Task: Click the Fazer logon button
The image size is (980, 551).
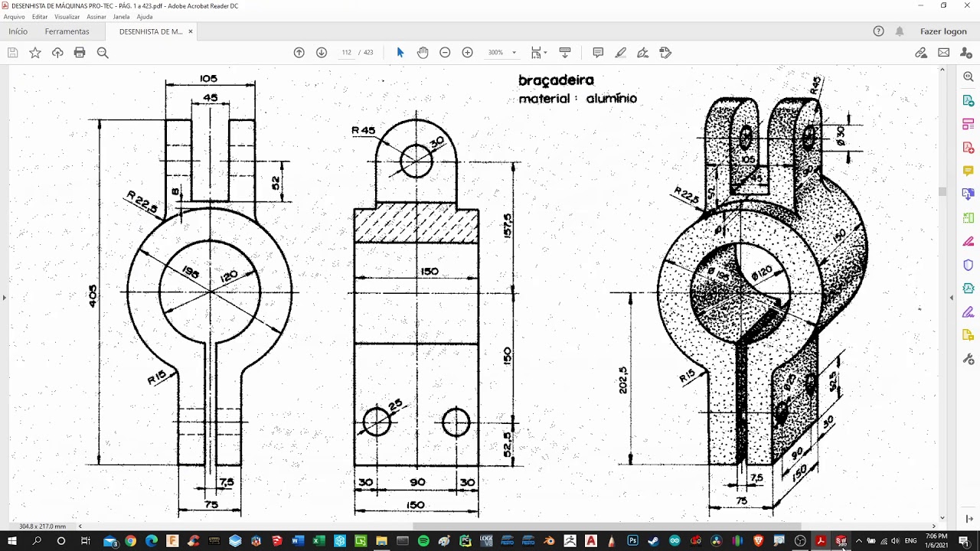Action: point(943,31)
